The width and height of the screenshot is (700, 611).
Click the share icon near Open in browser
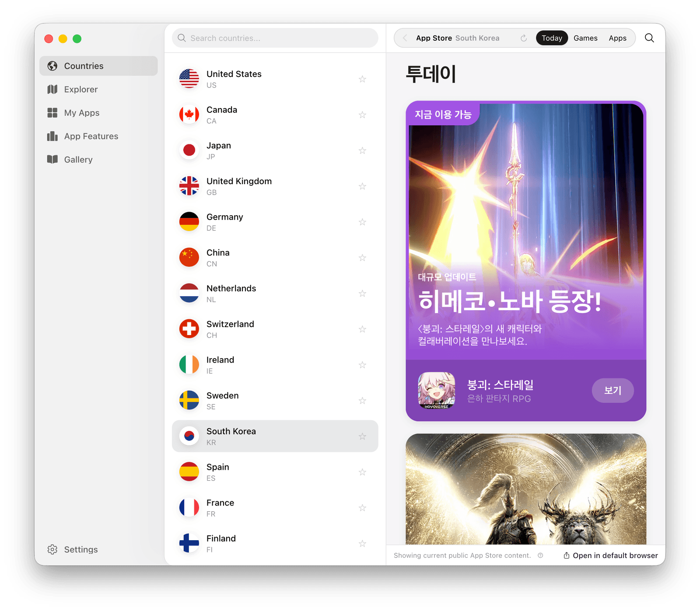click(567, 555)
